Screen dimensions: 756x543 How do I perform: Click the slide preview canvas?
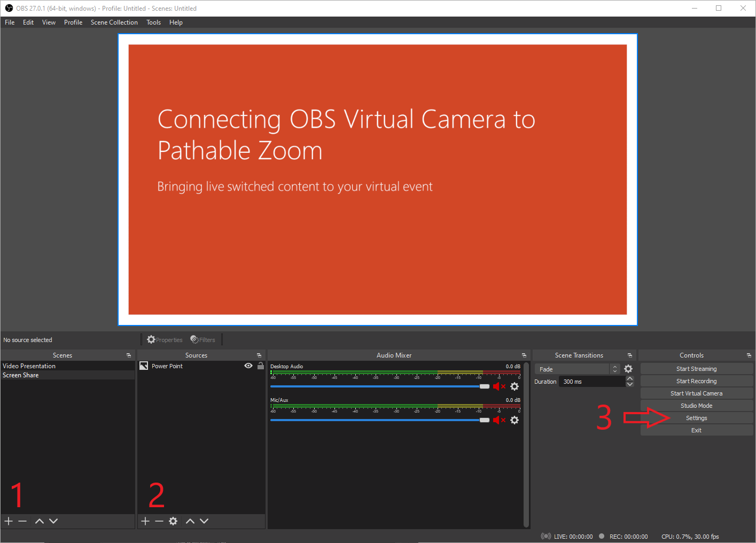pyautogui.click(x=378, y=180)
